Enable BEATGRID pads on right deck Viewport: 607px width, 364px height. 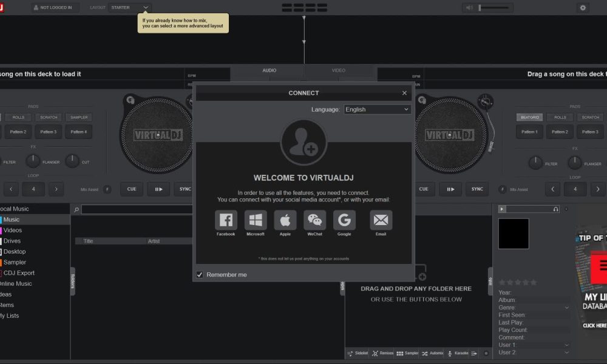pyautogui.click(x=529, y=117)
